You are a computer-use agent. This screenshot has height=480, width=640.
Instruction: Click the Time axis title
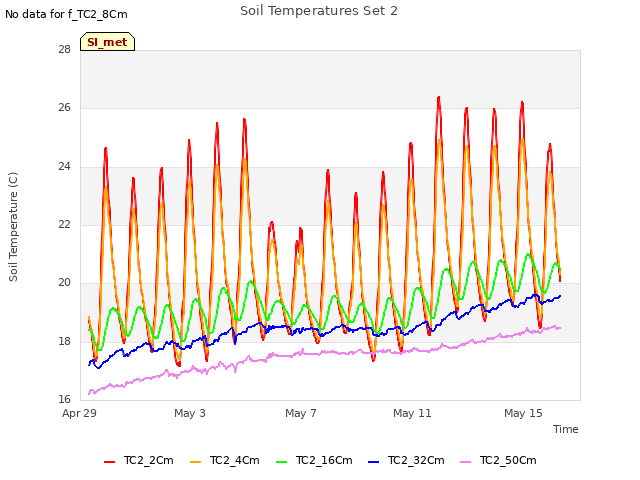coord(566,429)
